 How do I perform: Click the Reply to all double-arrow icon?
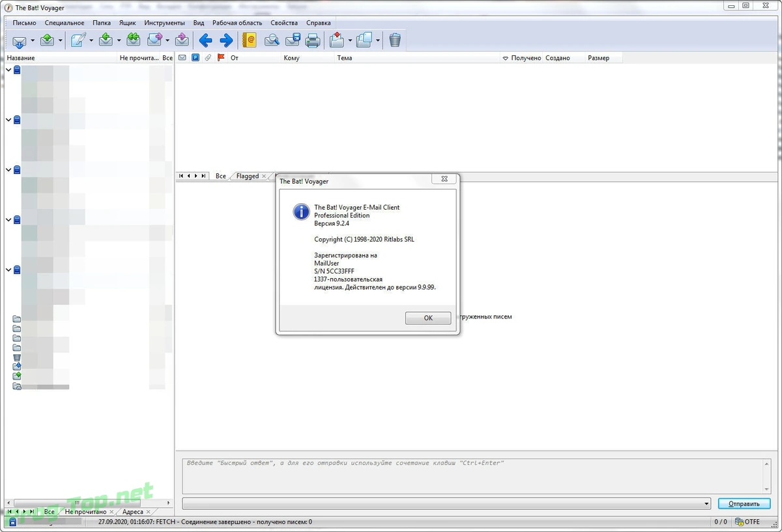[134, 40]
